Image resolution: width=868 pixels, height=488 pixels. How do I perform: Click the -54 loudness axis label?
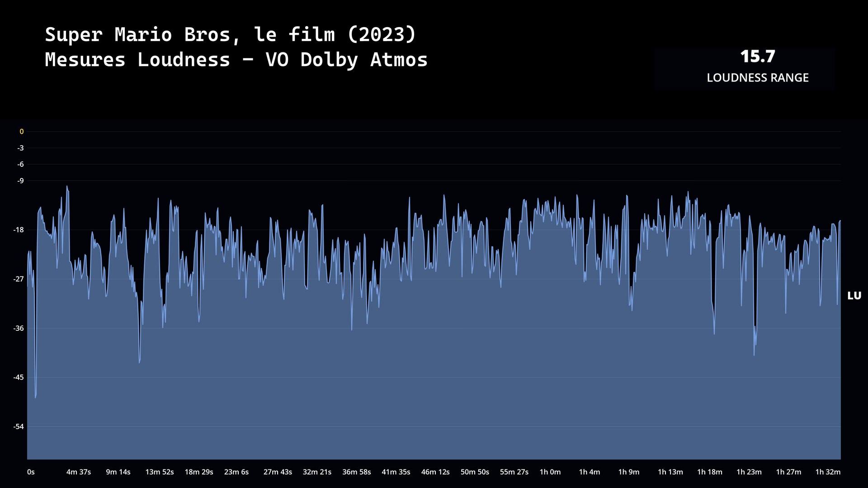pyautogui.click(x=19, y=427)
